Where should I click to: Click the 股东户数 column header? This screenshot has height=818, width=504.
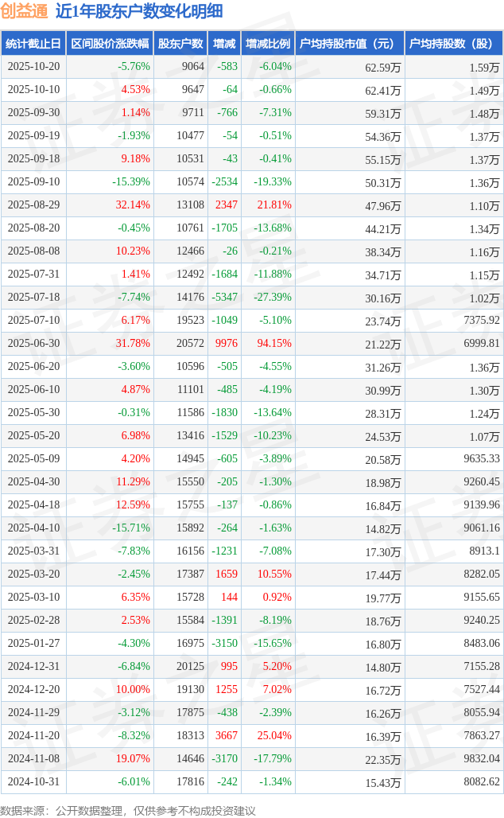[x=180, y=44]
